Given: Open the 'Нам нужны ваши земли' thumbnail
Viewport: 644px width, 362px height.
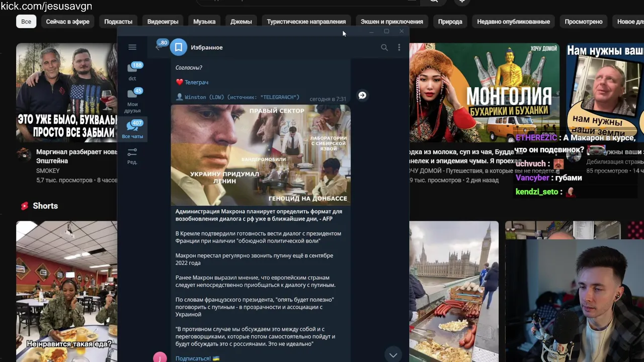Looking at the screenshot, I should click(605, 93).
